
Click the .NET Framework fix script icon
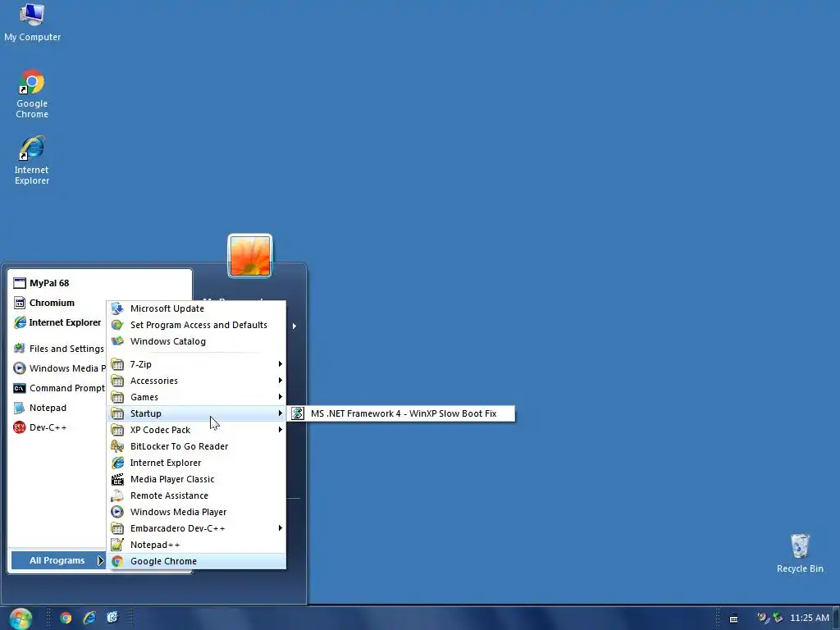(x=298, y=413)
